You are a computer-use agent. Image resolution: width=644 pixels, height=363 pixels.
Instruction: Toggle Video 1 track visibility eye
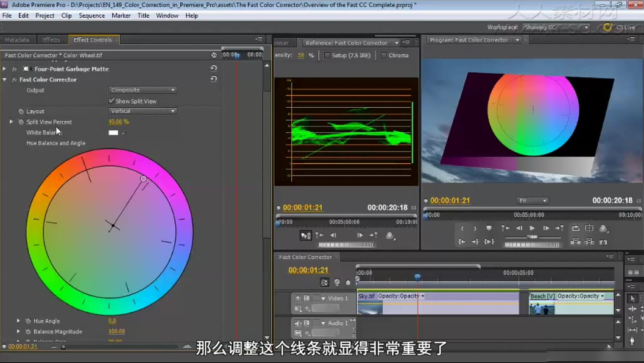298,298
